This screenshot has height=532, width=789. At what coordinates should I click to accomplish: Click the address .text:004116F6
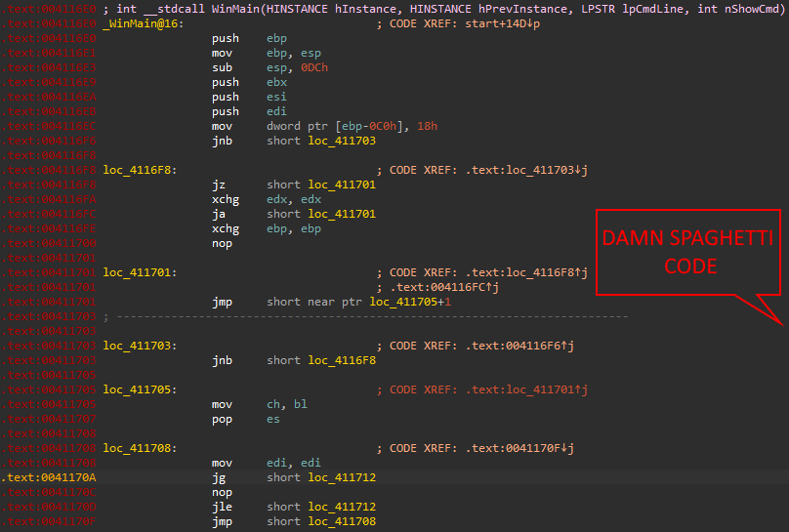[48, 141]
